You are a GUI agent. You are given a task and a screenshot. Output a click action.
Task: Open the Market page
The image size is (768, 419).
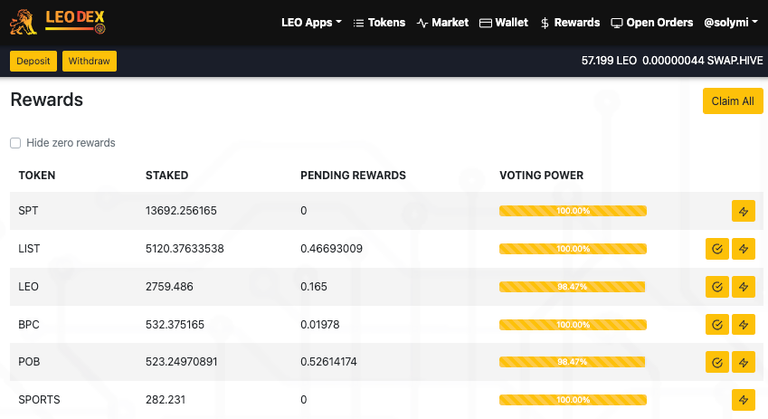(x=442, y=23)
